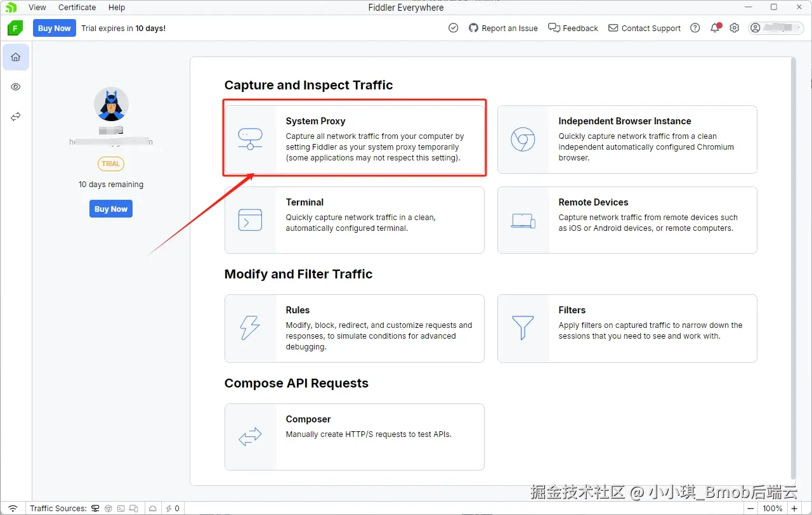Click the green Fiddler F logo

tap(15, 28)
